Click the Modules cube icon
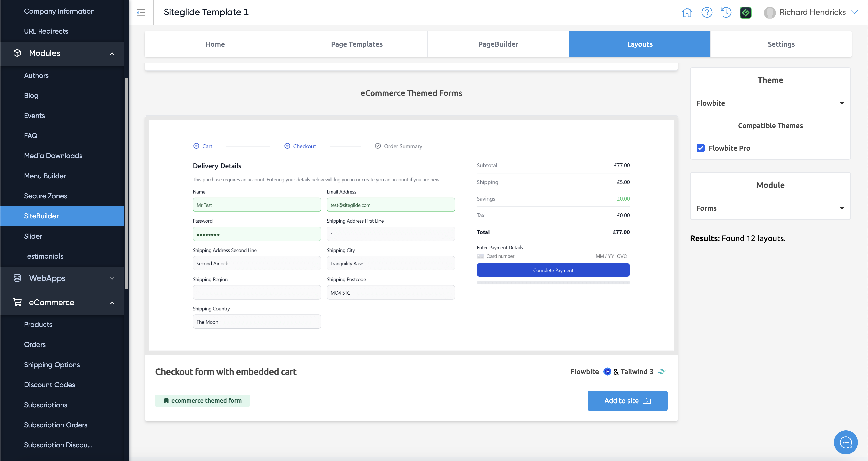868x461 pixels. coord(17,53)
